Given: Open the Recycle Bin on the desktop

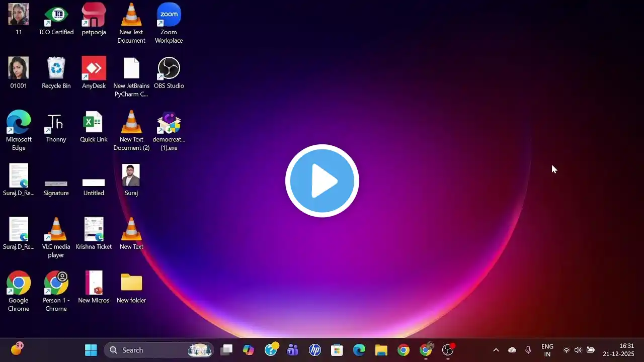Looking at the screenshot, I should pyautogui.click(x=56, y=73).
